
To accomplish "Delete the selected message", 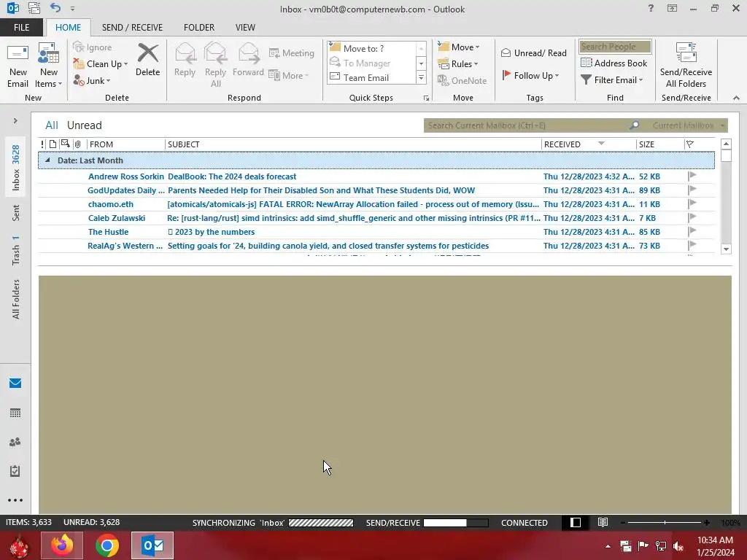I will (147, 60).
